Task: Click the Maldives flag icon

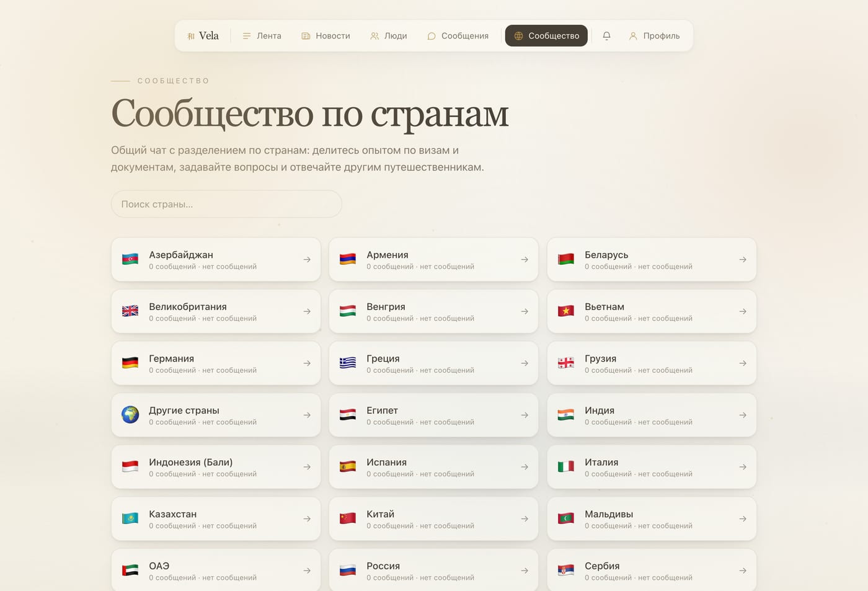Action: click(566, 519)
